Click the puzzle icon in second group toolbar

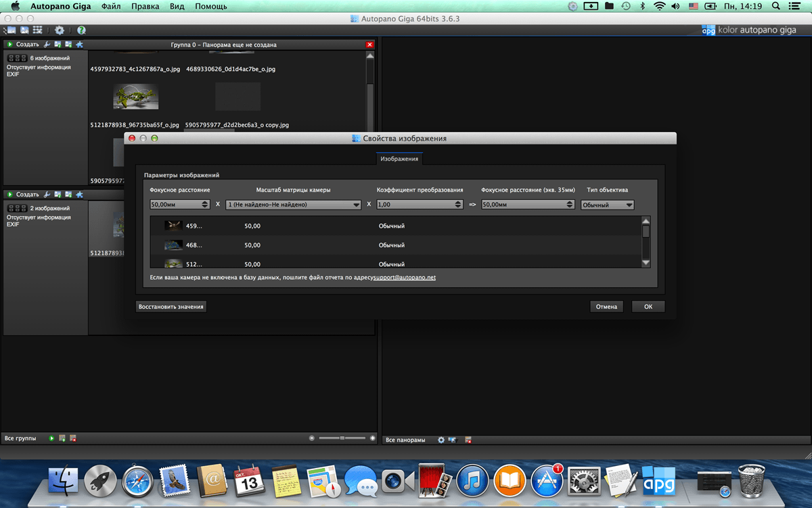point(79,194)
